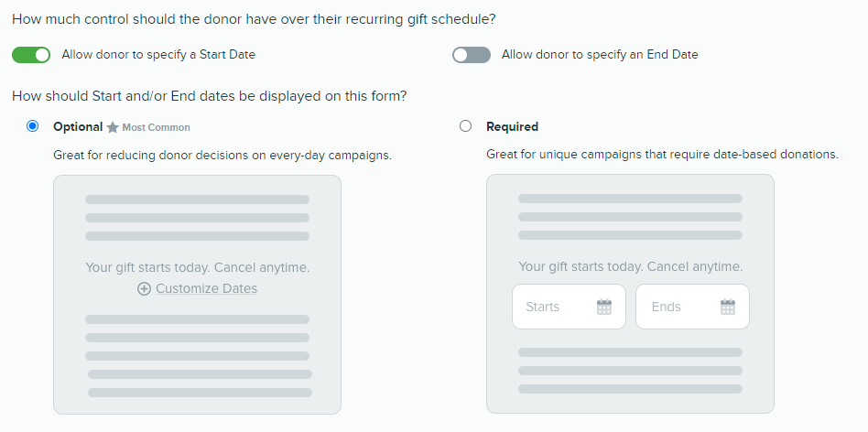Disable the Start Date toggle switch
The image size is (868, 432).
[31, 55]
